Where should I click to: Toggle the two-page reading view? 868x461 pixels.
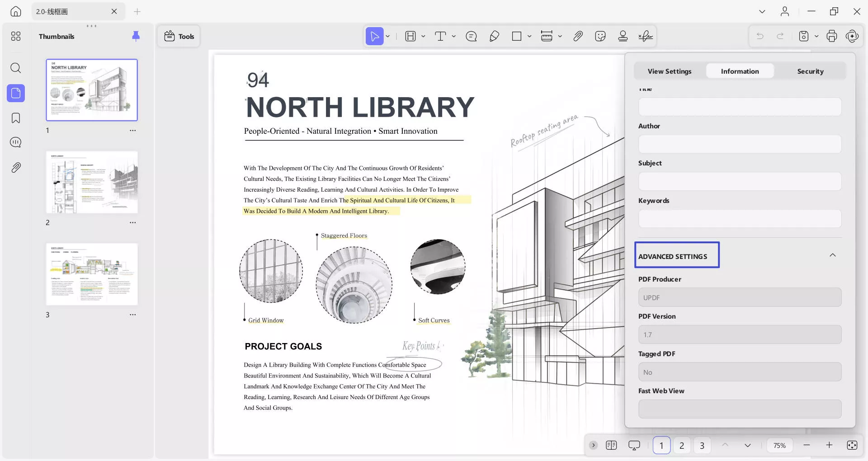[x=611, y=445]
